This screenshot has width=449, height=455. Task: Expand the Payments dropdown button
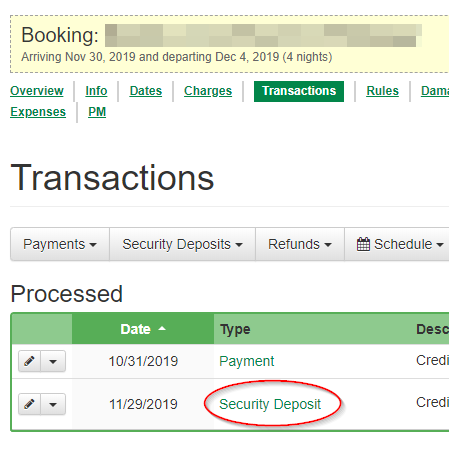60,244
